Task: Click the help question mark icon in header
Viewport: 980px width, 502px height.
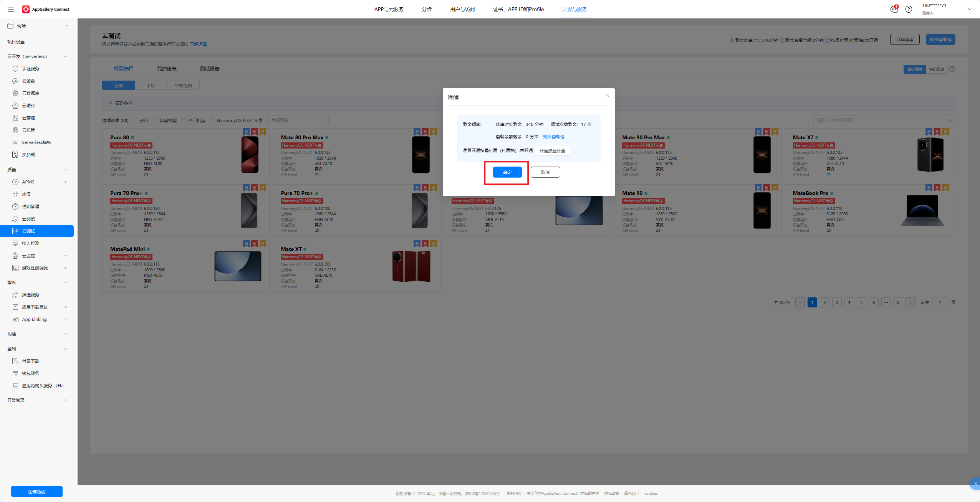Action: click(x=909, y=9)
